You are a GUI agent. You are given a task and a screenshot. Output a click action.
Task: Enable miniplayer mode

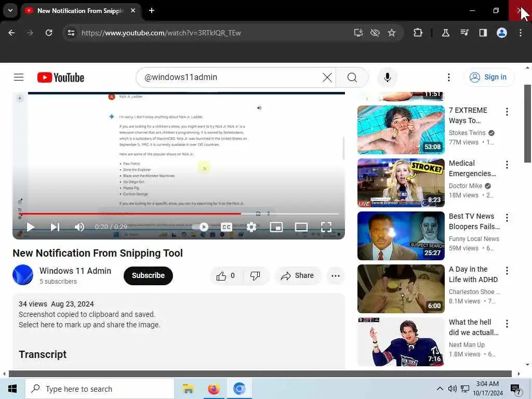pos(276,227)
